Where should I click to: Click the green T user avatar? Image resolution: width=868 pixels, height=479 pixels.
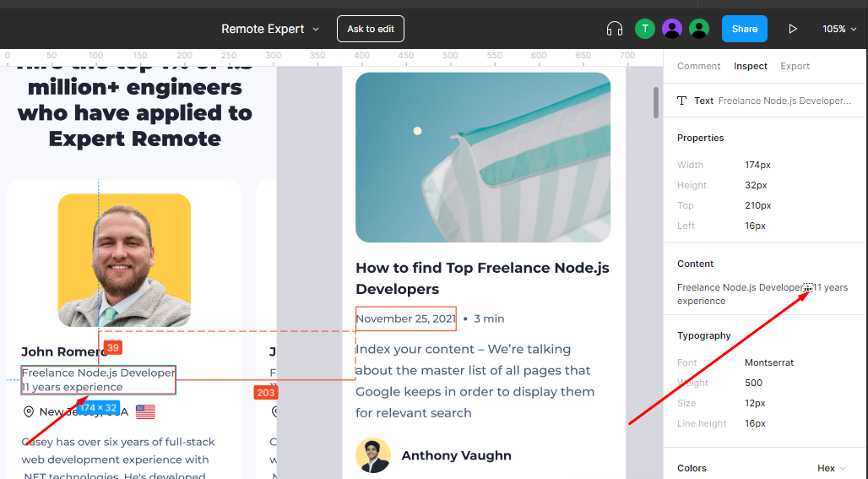pos(645,29)
